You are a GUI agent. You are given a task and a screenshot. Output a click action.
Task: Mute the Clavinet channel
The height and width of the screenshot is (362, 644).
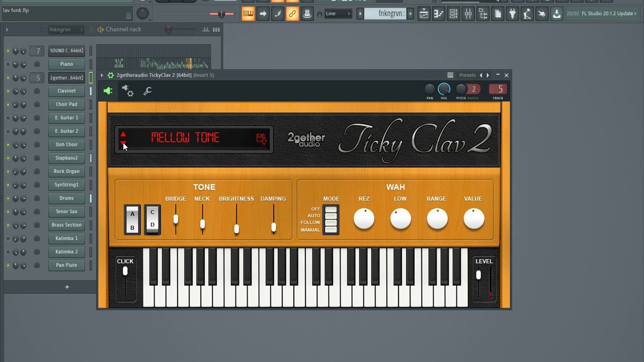coord(8,91)
